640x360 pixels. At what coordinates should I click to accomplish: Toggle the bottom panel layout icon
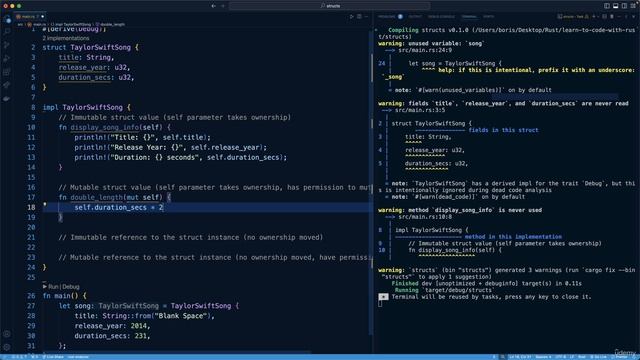[616, 6]
